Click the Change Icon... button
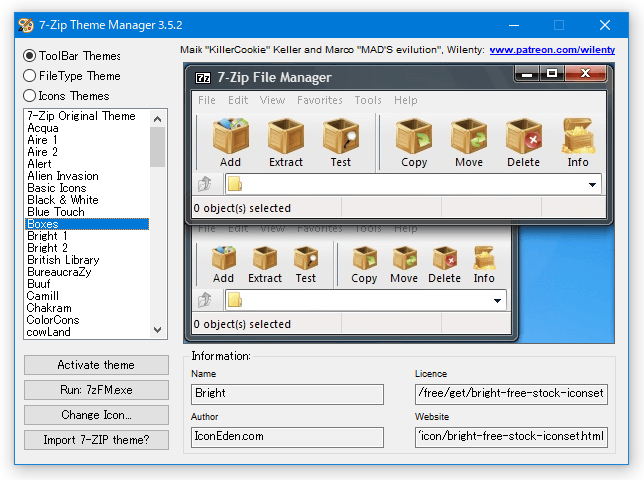Viewport: 644px width, 480px height. point(96,415)
